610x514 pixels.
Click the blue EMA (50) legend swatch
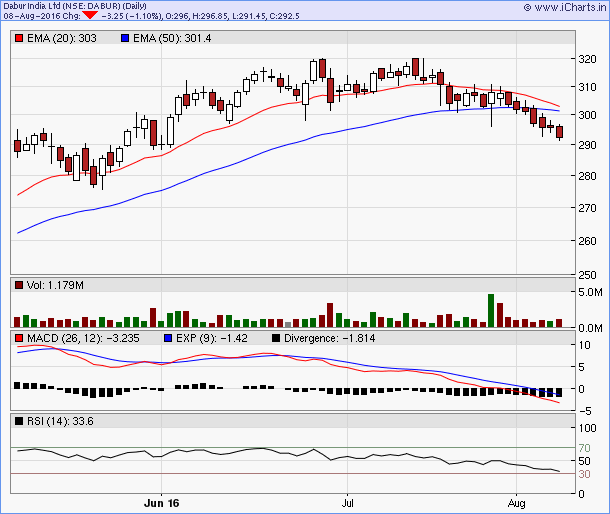click(x=125, y=38)
